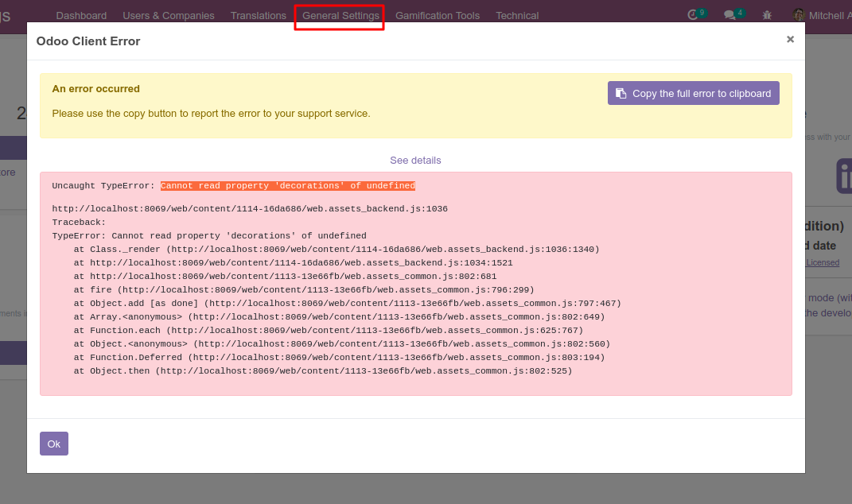This screenshot has height=504, width=852.
Task: Open the Translations dropdown menu
Action: pyautogui.click(x=258, y=14)
